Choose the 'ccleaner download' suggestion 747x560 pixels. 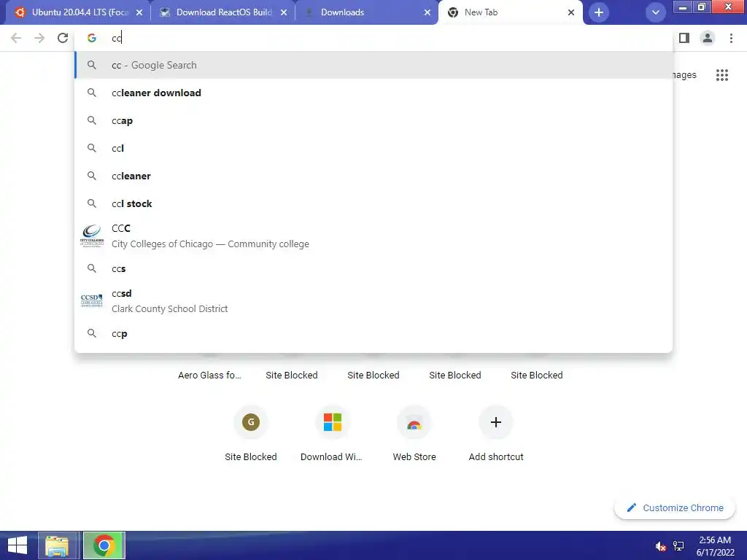coord(373,93)
